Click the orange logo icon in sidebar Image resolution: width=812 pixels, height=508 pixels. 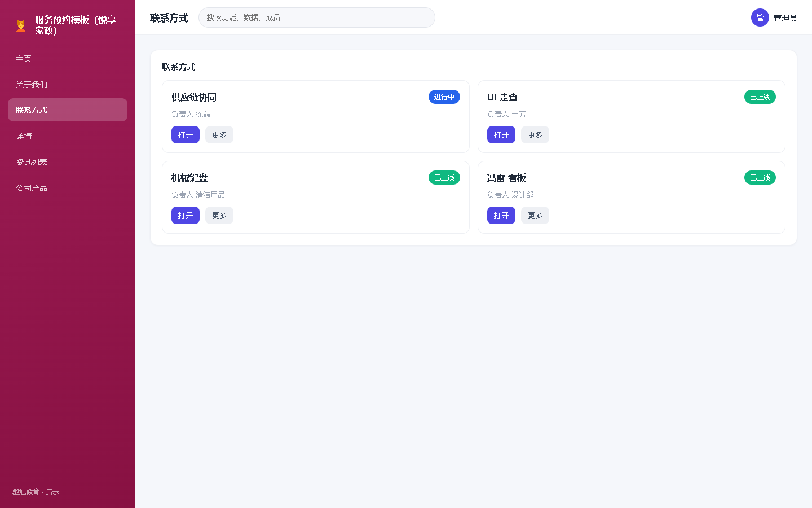(21, 25)
